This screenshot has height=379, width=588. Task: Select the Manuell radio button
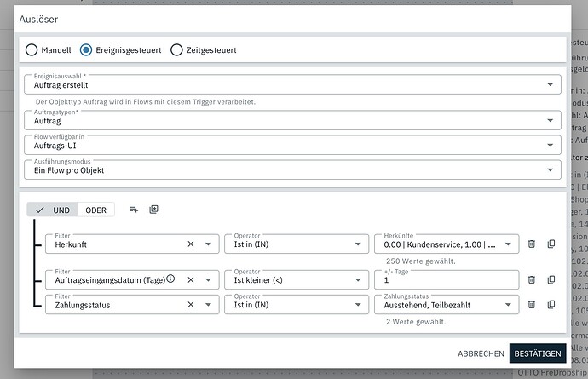tap(32, 50)
